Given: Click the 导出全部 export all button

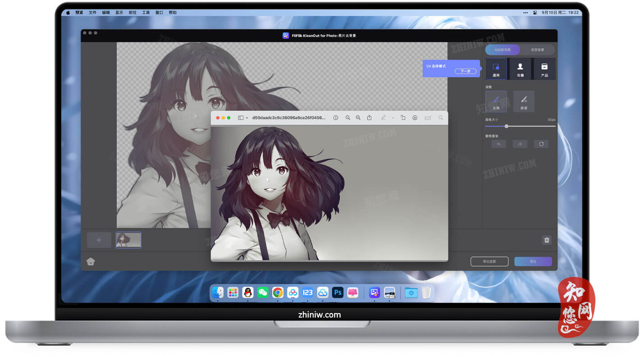Looking at the screenshot, I should click(489, 261).
